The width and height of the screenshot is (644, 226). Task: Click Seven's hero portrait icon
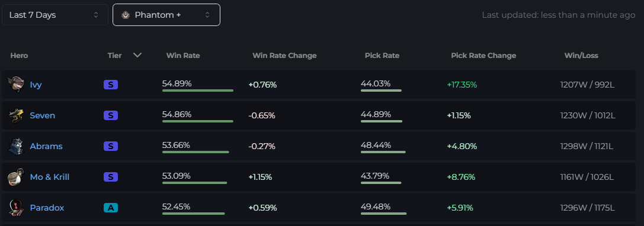click(16, 115)
